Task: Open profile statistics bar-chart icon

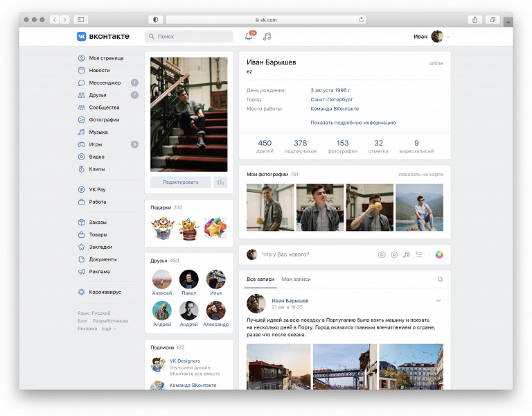Action: coord(220,182)
